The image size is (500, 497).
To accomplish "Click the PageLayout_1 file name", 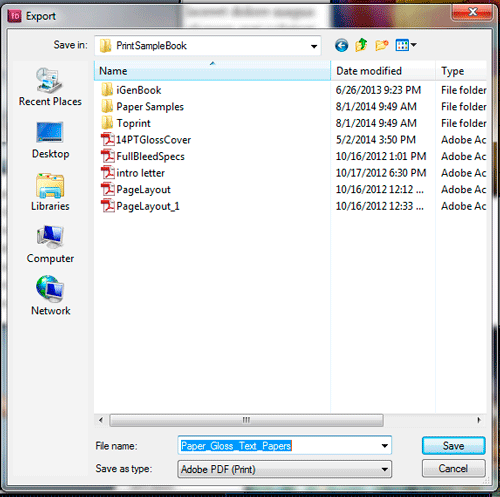I will (148, 206).
